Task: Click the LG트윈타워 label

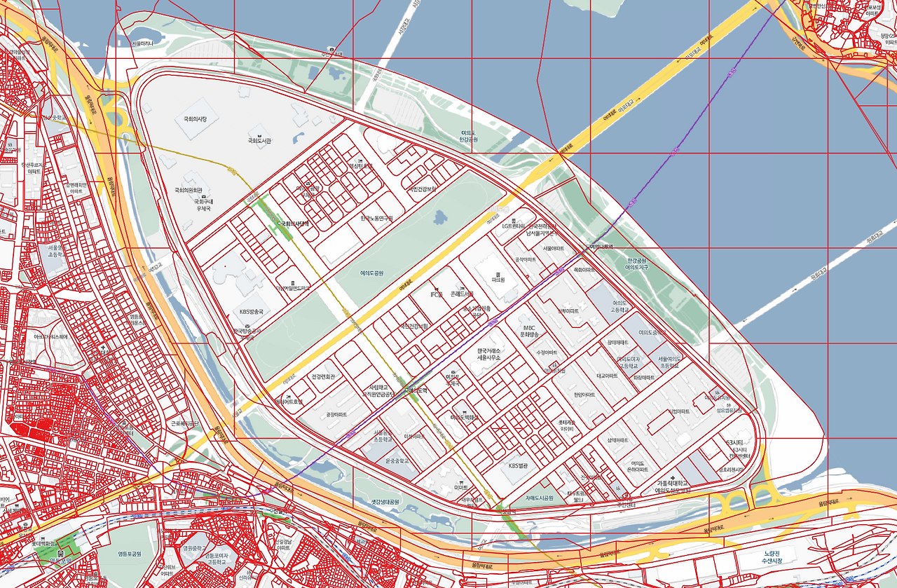Action: 514,226
